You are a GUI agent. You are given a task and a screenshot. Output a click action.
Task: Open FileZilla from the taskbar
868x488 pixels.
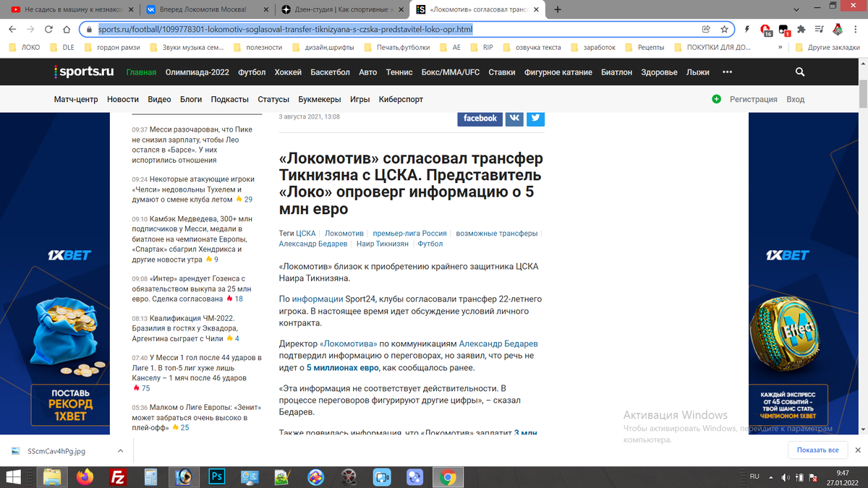[x=117, y=477]
